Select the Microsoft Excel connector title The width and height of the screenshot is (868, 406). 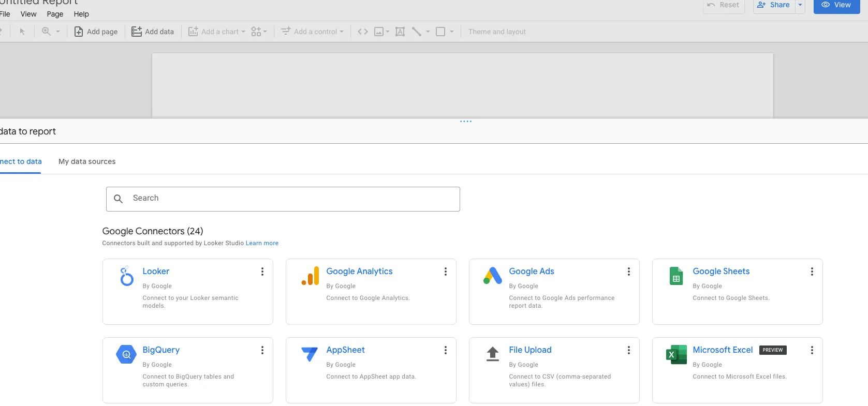(723, 350)
